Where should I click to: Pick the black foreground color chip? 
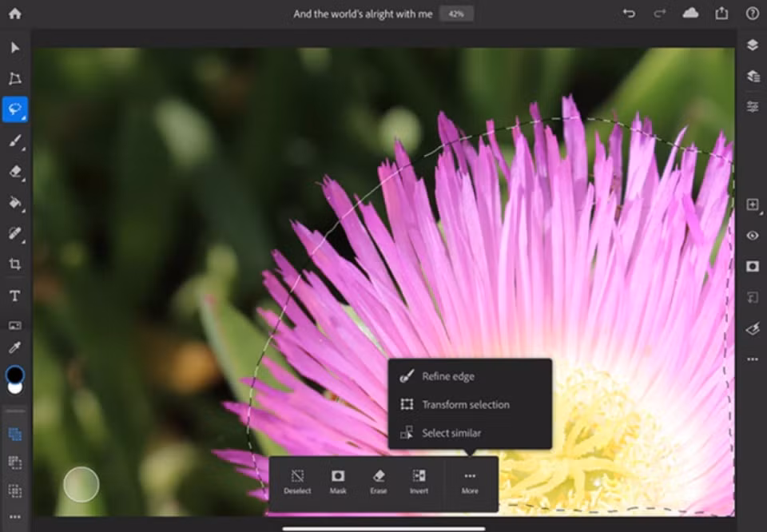point(14,375)
